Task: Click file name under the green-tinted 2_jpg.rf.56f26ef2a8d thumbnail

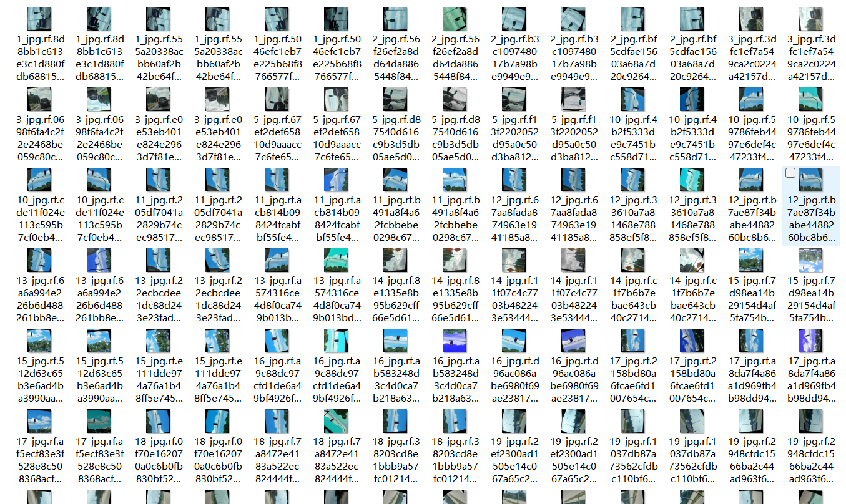Action: coord(455,59)
